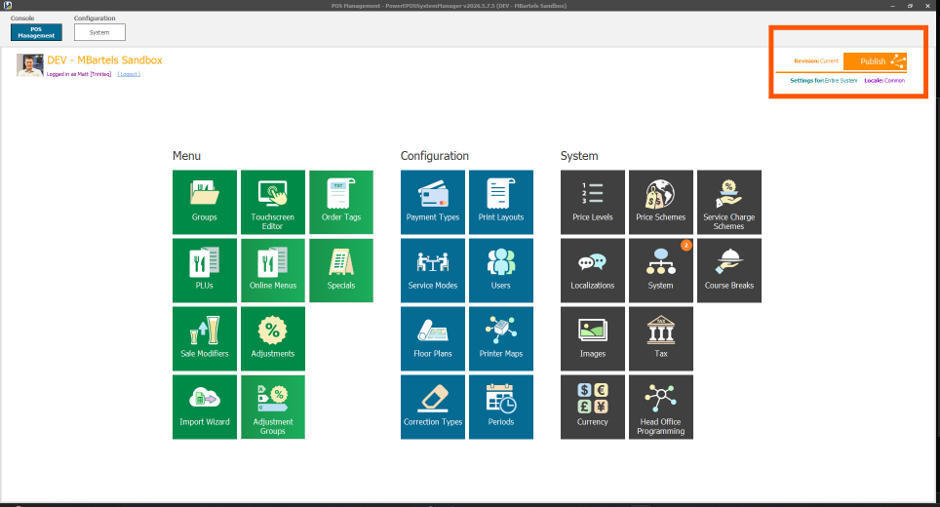
Task: Restore down the application window
Action: pos(910,5)
